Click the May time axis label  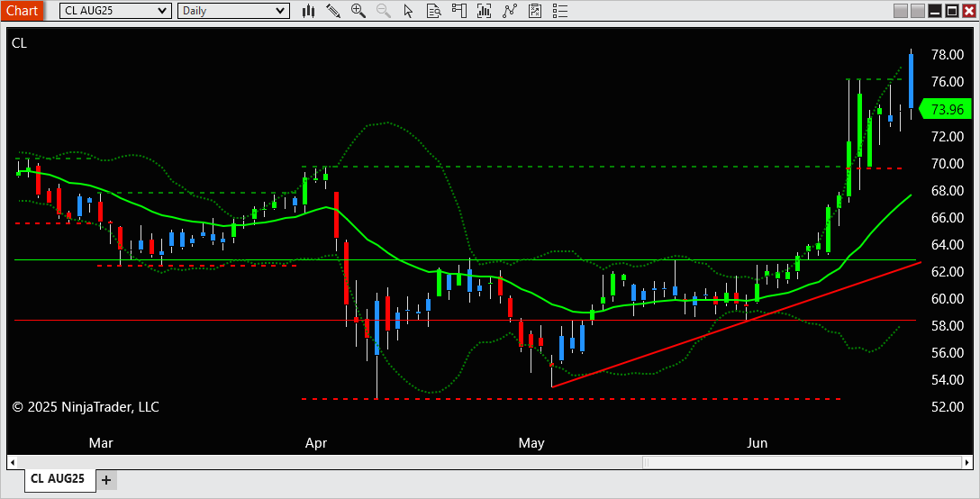[531, 443]
